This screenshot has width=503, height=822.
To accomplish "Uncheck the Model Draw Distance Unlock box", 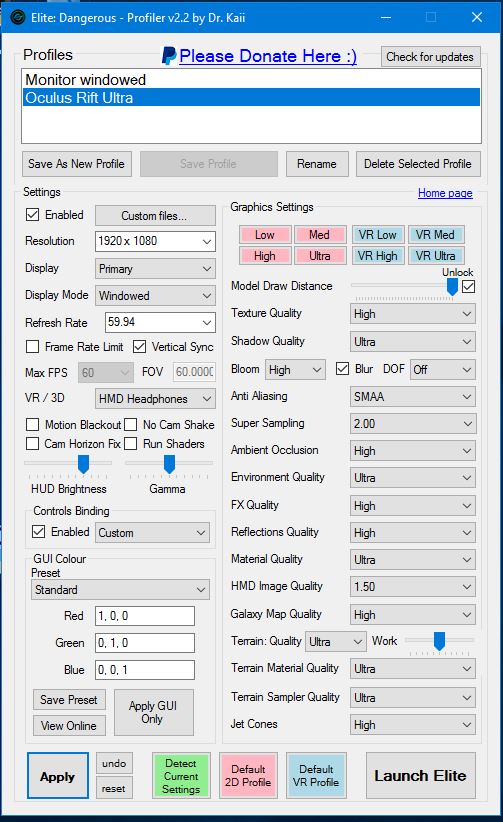I will pyautogui.click(x=468, y=286).
